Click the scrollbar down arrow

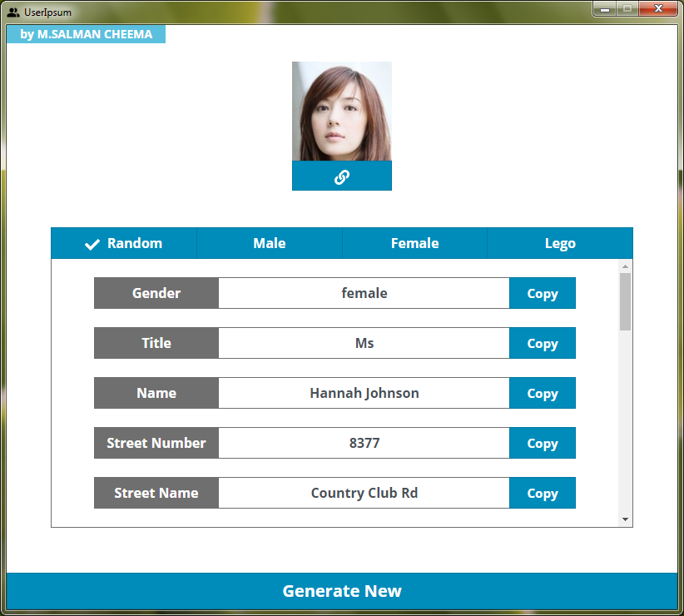(x=627, y=519)
